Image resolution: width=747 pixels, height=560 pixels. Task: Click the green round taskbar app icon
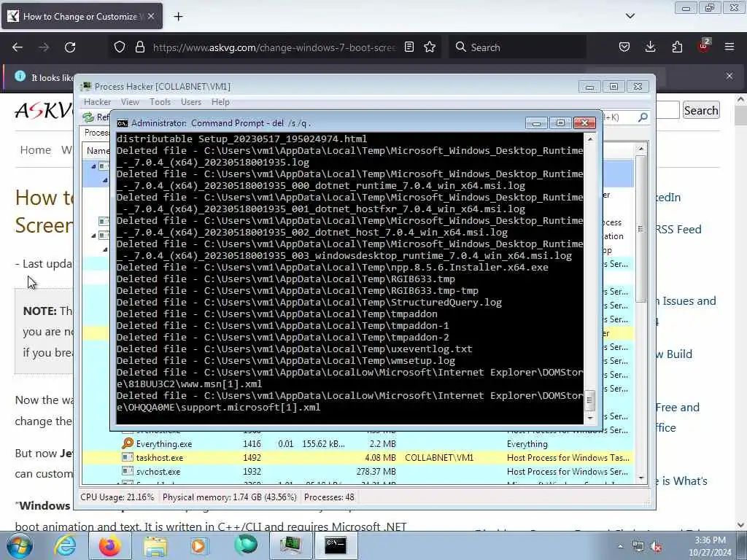click(x=246, y=545)
